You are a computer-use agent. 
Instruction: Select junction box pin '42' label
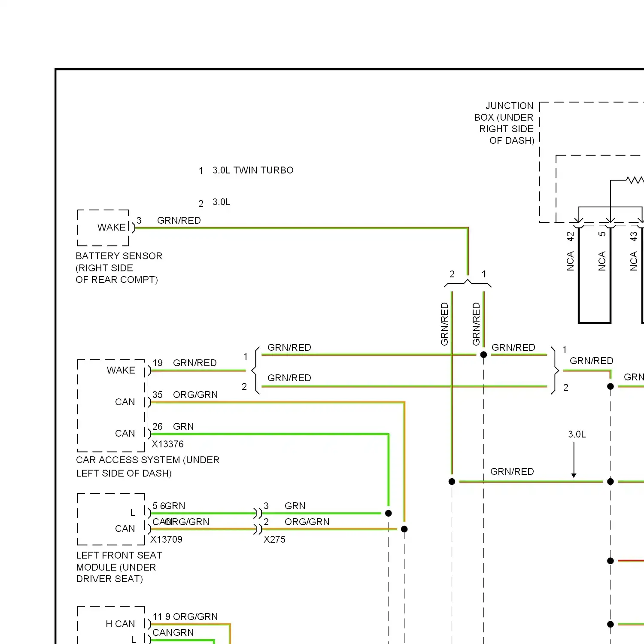570,237
